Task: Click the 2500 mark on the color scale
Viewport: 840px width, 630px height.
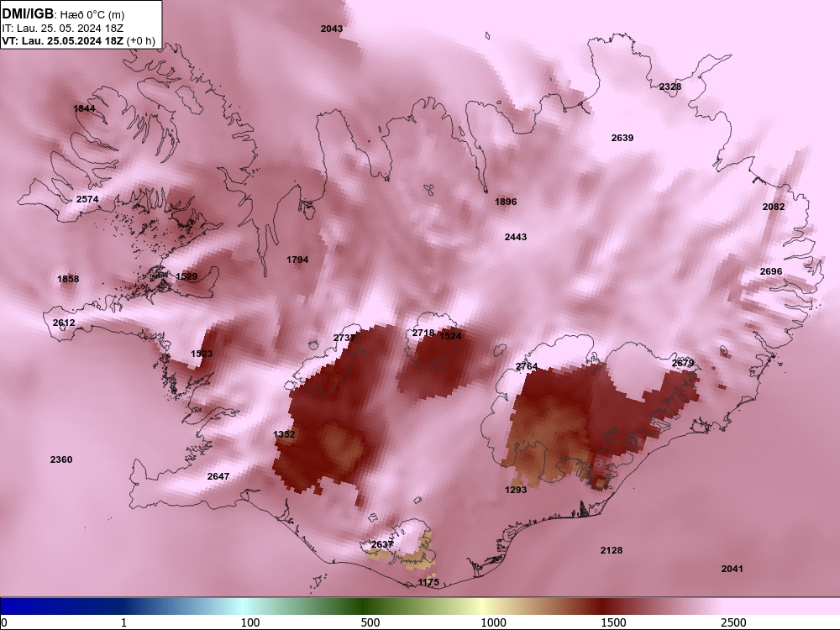Action: [x=733, y=622]
